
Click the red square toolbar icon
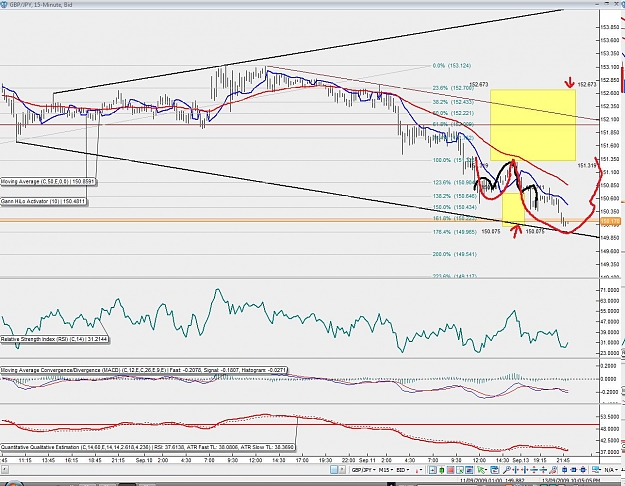click(451, 470)
